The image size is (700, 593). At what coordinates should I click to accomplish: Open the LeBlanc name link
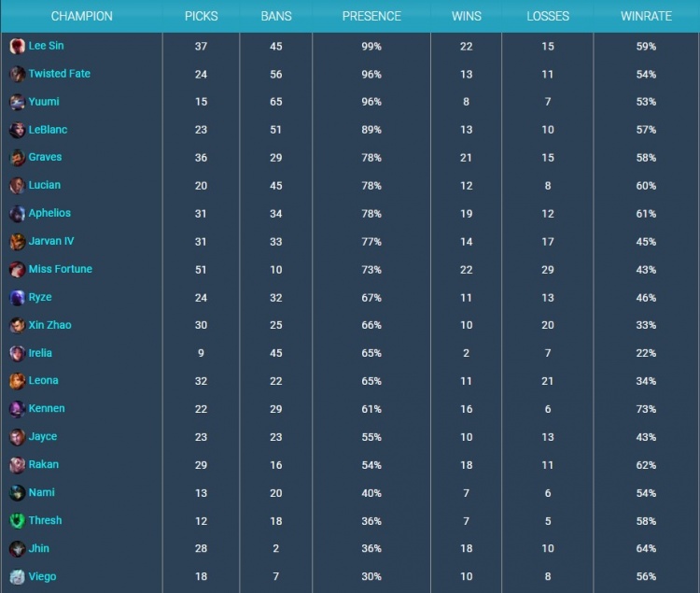pos(48,130)
